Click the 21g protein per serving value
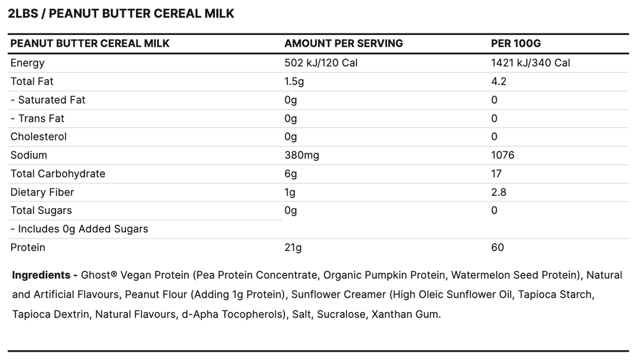This screenshot has width=636, height=364. point(293,248)
